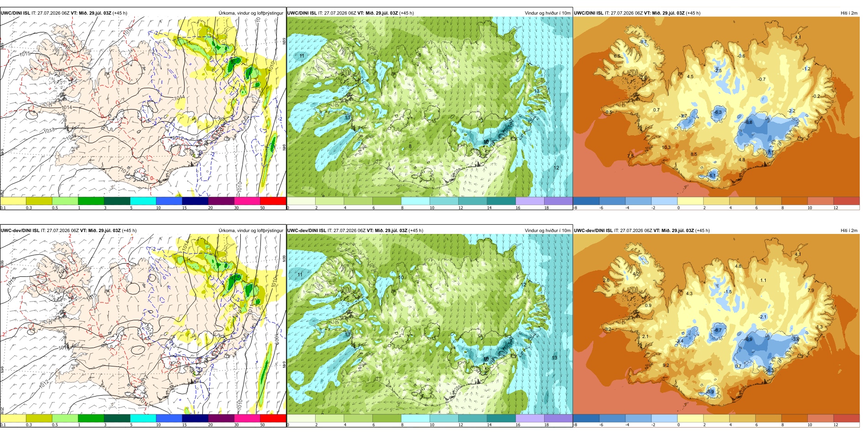Click the 10 wind value on UWC-dev wind map
This screenshot has height=434, width=868.
401,277
